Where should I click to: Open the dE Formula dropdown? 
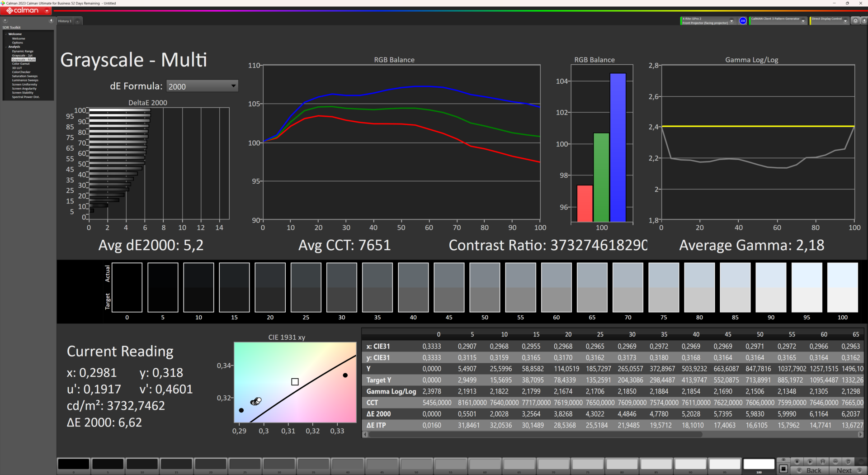click(x=202, y=86)
